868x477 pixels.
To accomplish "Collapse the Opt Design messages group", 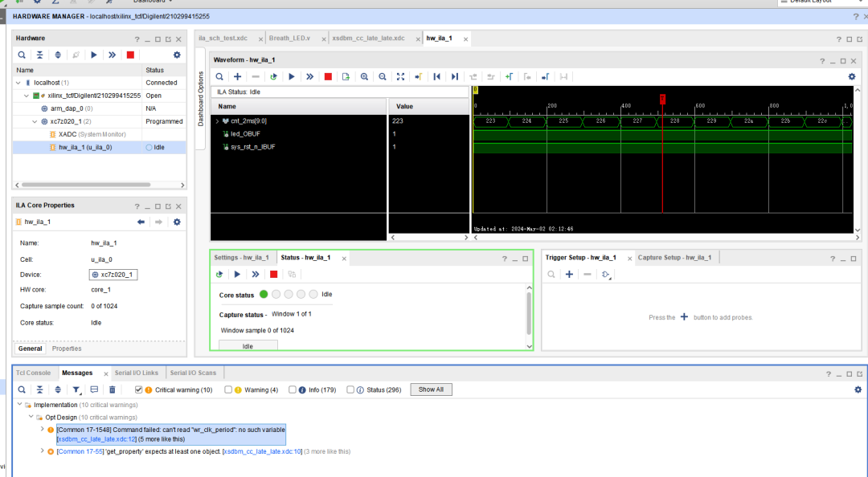I will click(x=31, y=418).
